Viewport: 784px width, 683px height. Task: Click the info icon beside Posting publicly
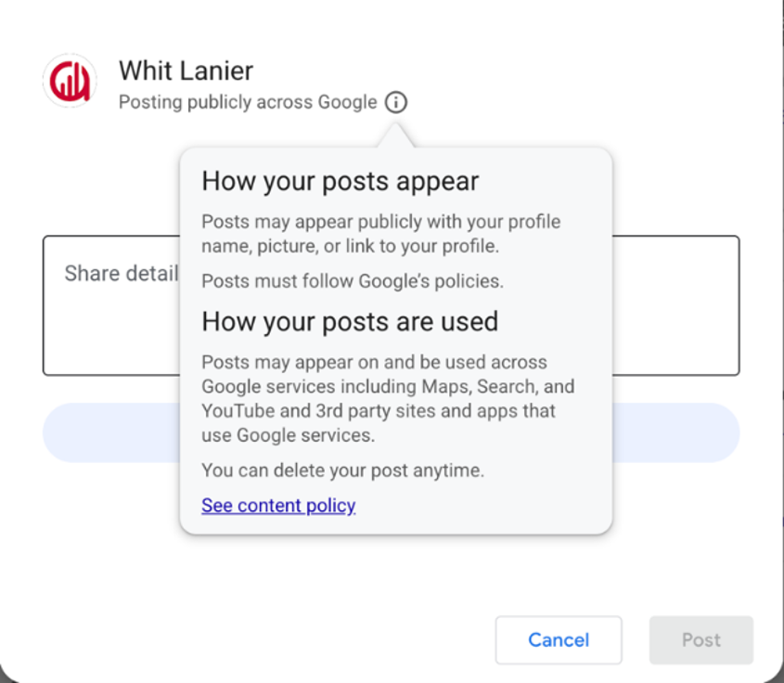pyautogui.click(x=396, y=102)
